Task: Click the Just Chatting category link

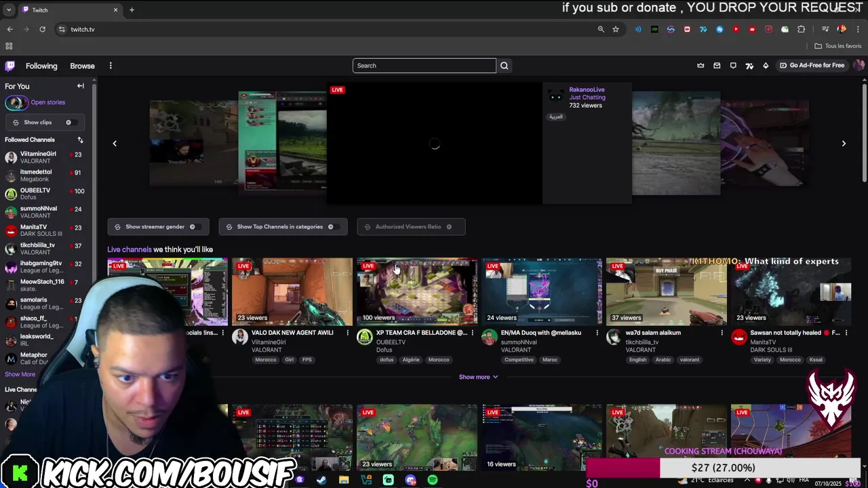Action: tap(587, 98)
